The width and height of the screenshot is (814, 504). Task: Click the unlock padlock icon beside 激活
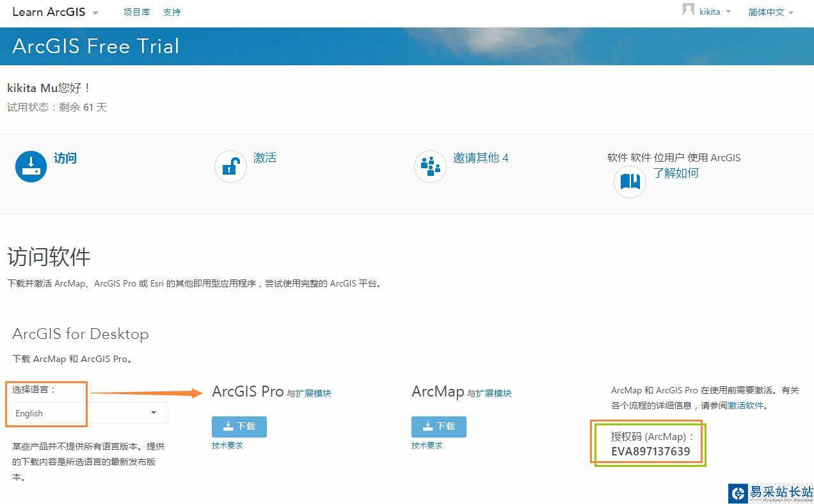(x=230, y=166)
